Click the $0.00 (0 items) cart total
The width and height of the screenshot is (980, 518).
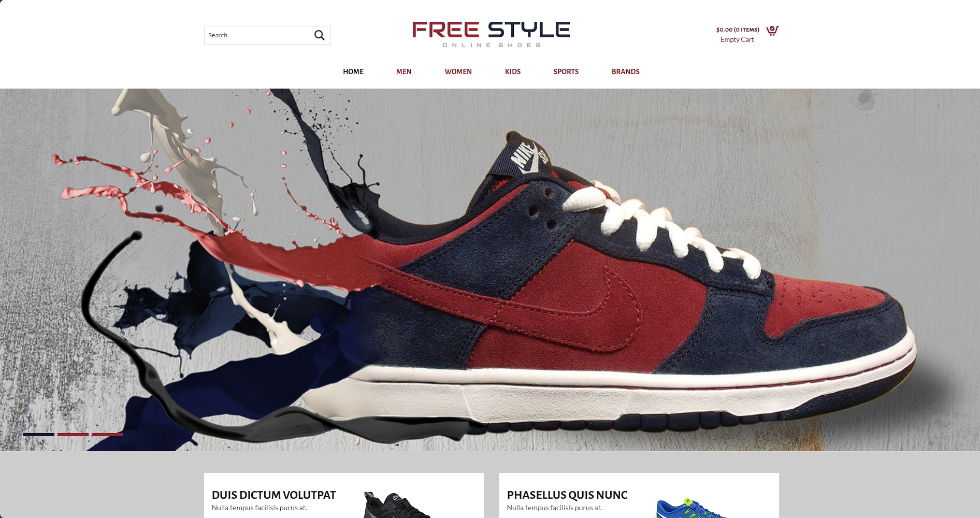(x=738, y=30)
